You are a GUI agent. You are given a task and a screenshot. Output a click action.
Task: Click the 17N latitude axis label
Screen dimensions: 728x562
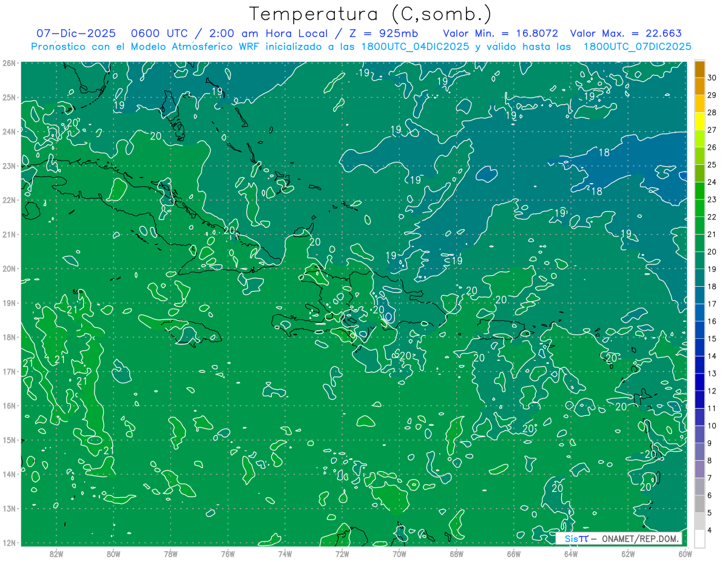coord(8,371)
